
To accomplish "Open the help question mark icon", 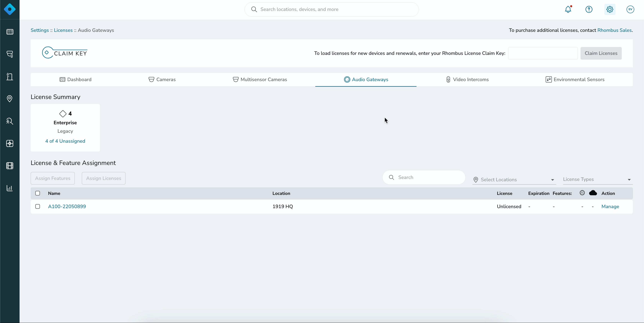I will pos(589,9).
